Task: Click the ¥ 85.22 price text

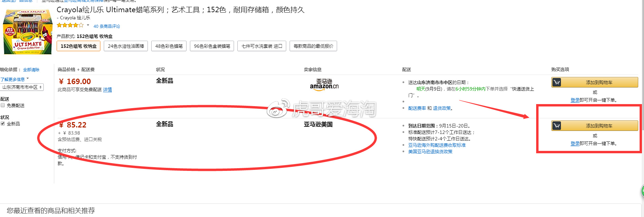Action: [72, 125]
